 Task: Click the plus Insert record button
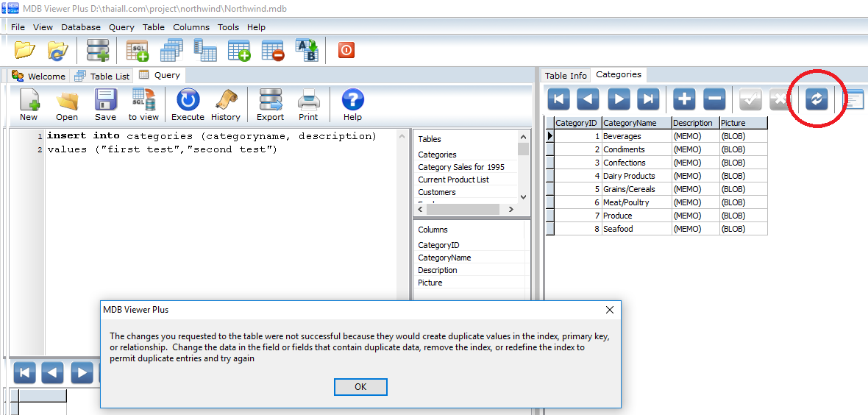pos(684,99)
